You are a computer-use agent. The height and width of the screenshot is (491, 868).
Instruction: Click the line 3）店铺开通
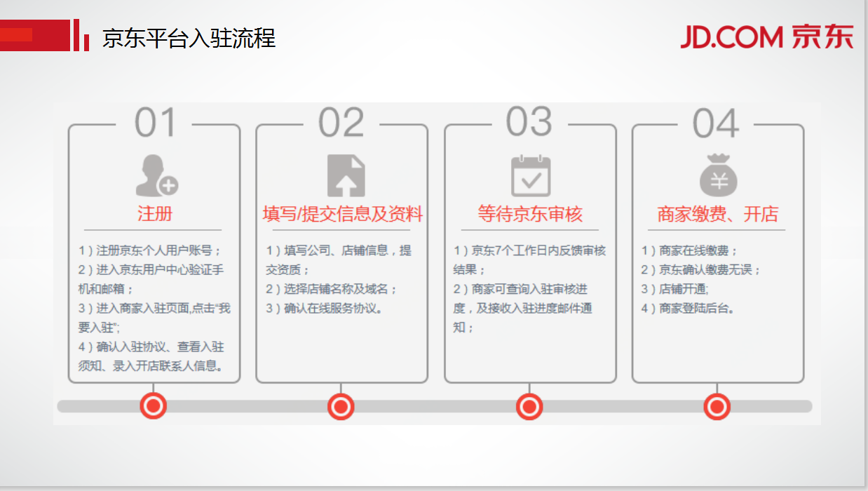tap(674, 289)
